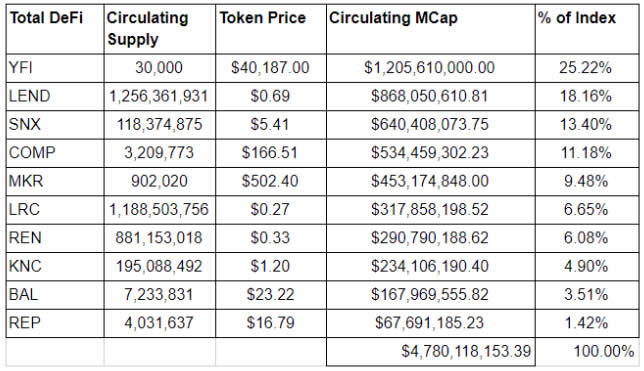The width and height of the screenshot is (644, 371).
Task: Select BAL market cap $167,969,555.82
Action: [x=431, y=295]
